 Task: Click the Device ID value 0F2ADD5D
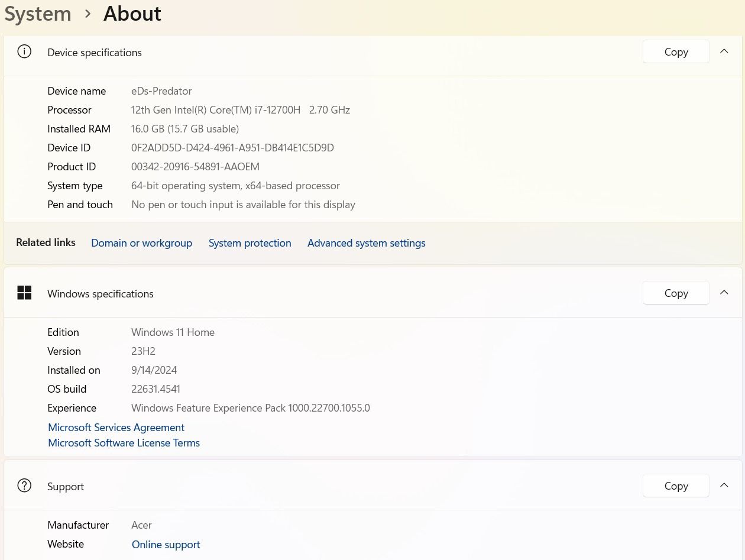click(x=232, y=148)
